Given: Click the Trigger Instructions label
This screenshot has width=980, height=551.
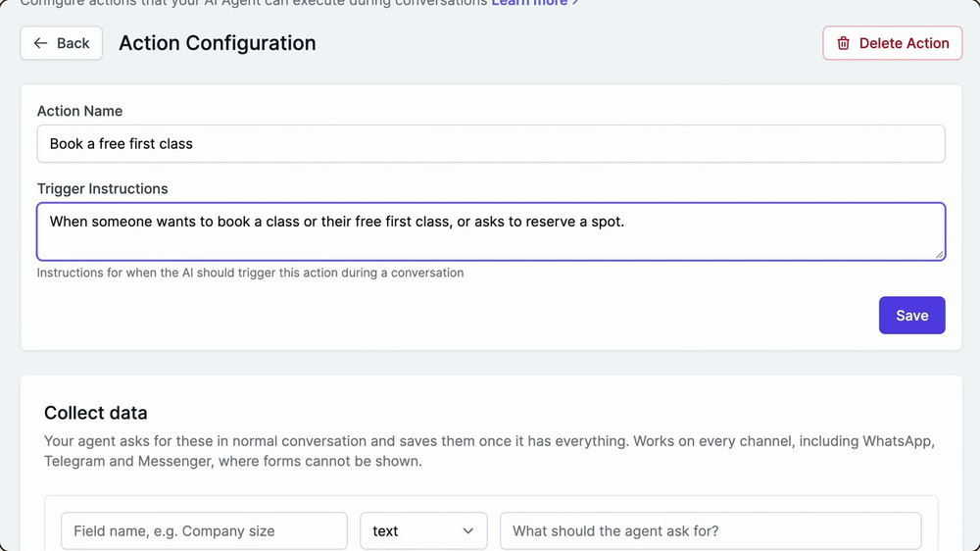Looking at the screenshot, I should pos(103,189).
